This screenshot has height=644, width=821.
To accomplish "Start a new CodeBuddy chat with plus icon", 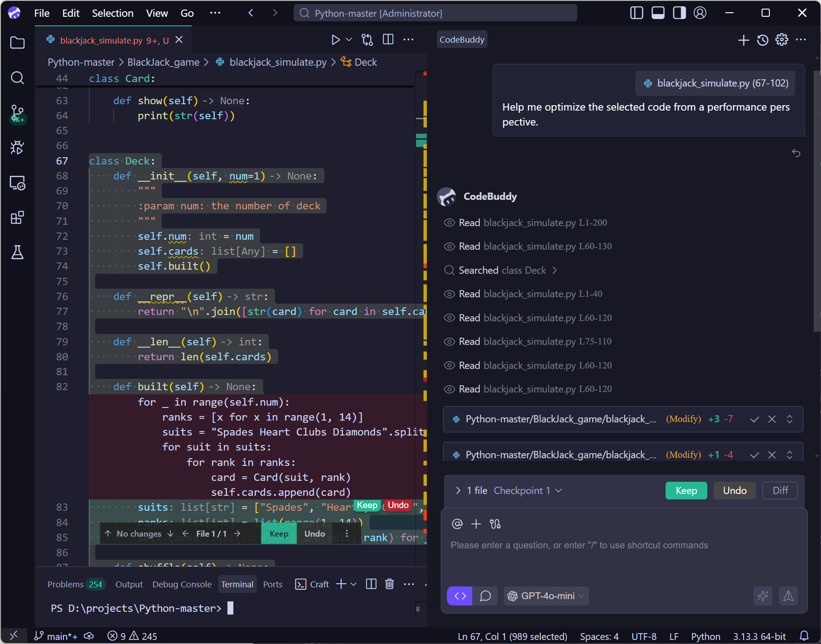I will pos(744,40).
